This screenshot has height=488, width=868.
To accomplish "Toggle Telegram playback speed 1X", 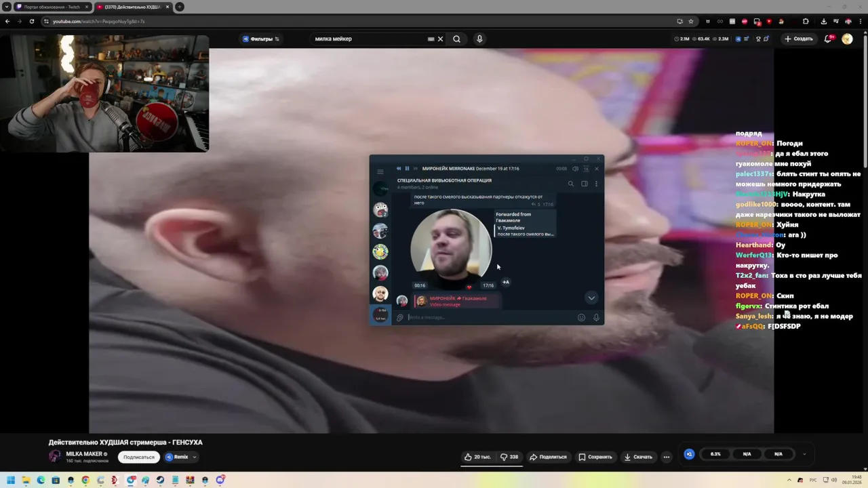I will [586, 168].
